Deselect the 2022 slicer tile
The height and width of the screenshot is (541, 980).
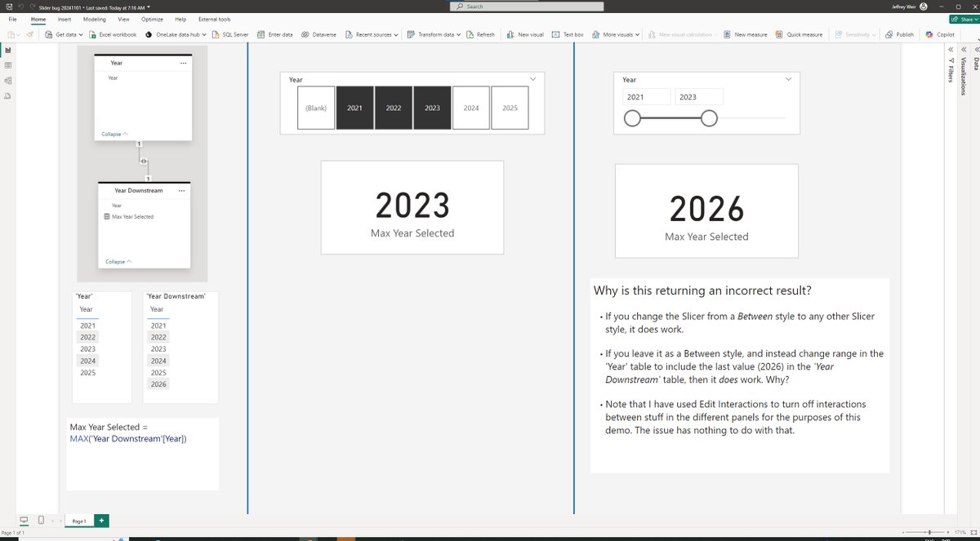394,108
